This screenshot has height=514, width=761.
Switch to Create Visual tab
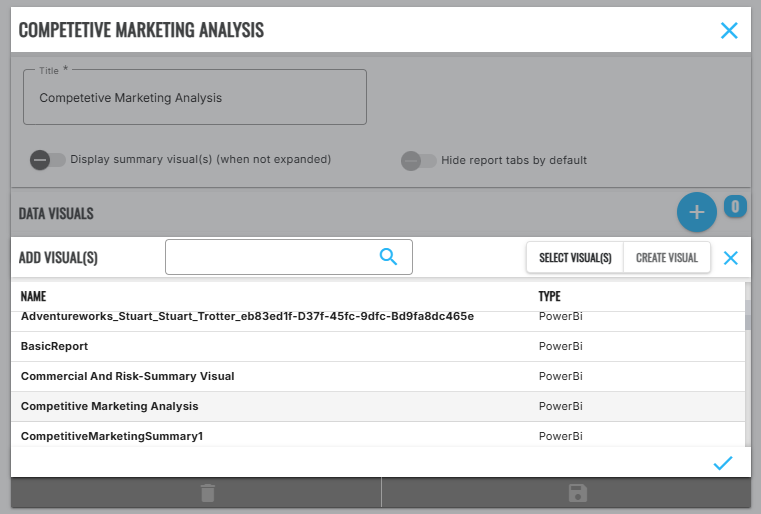tap(667, 258)
